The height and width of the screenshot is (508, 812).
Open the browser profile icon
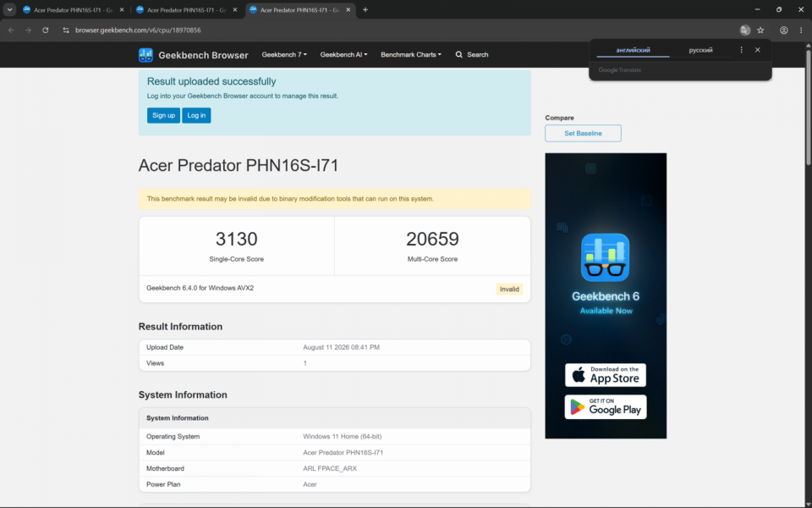pyautogui.click(x=784, y=30)
